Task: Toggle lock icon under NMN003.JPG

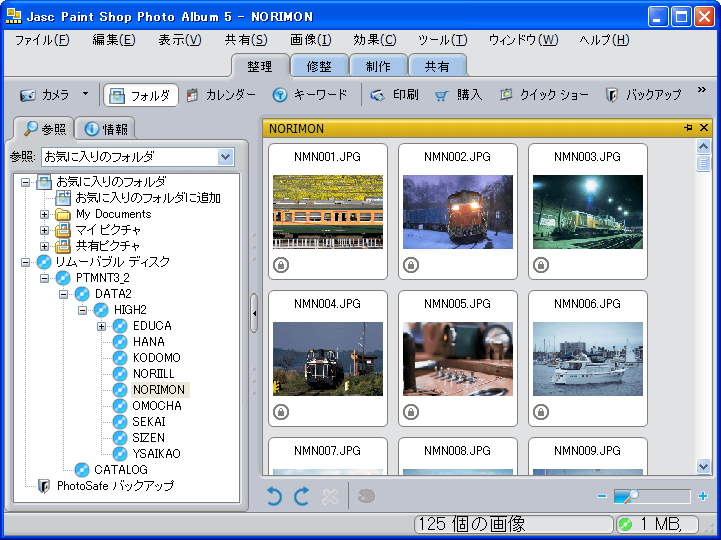Action: coord(541,265)
